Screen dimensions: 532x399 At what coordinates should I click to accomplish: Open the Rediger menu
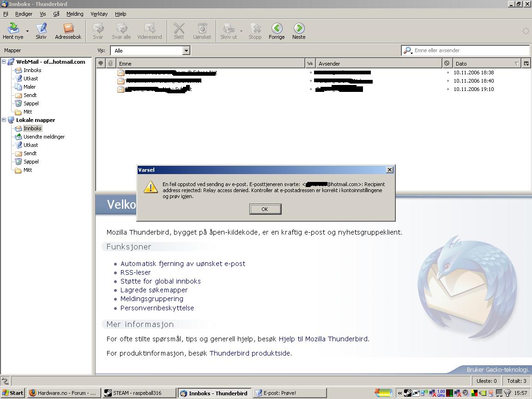tap(24, 14)
